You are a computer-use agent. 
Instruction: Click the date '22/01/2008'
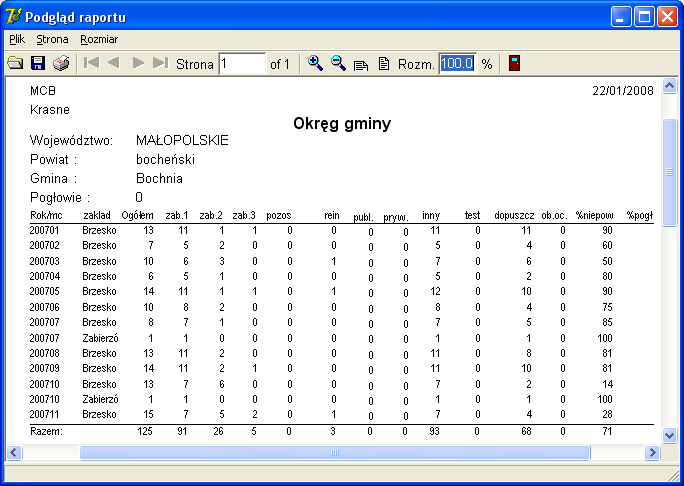[623, 91]
